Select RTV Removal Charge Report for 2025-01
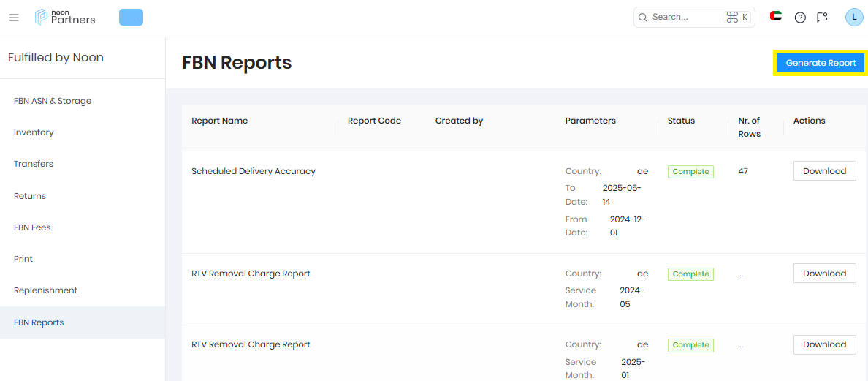The width and height of the screenshot is (868, 381). [x=251, y=344]
